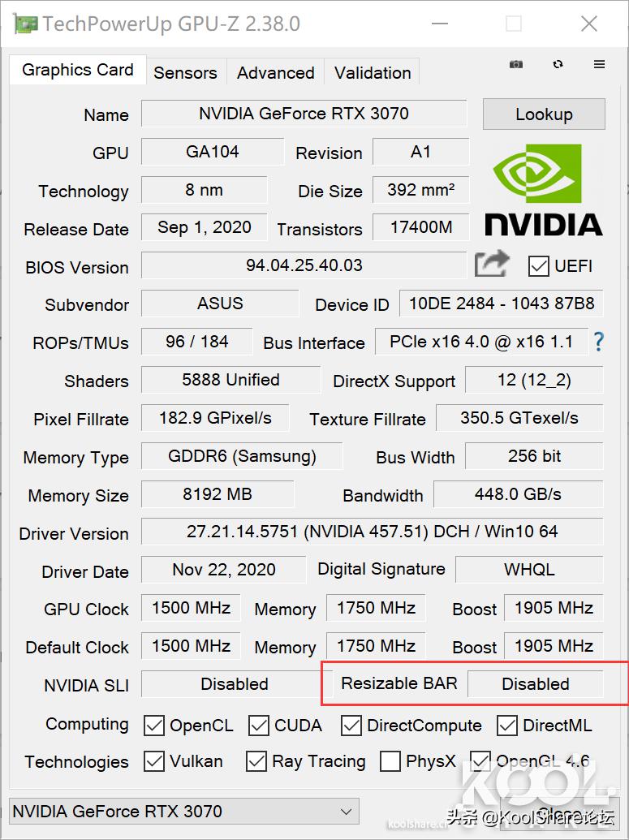Click the NVIDIA logo image

543,190
